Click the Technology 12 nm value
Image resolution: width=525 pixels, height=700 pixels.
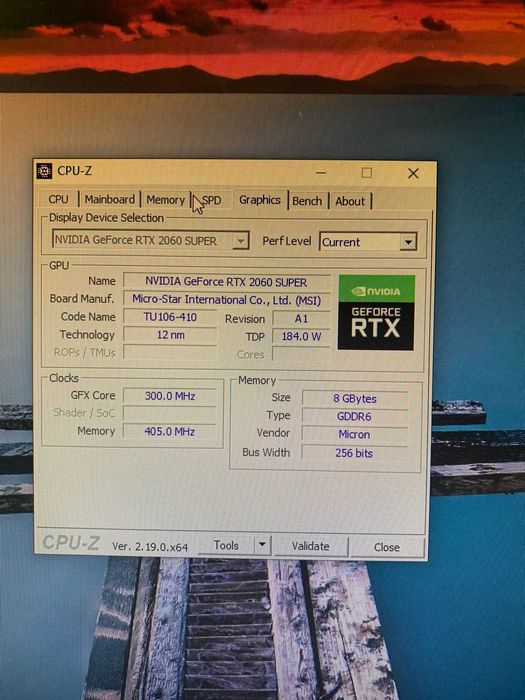point(170,335)
